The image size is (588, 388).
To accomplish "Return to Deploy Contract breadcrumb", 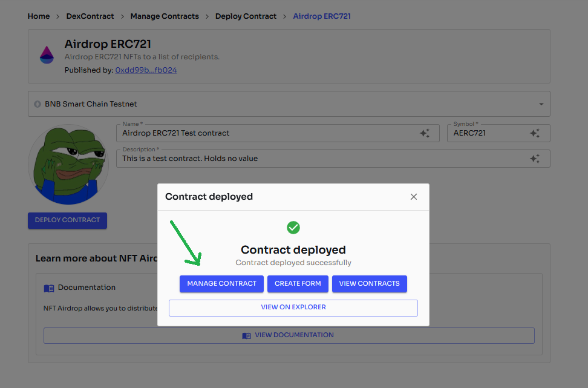I will coord(246,16).
